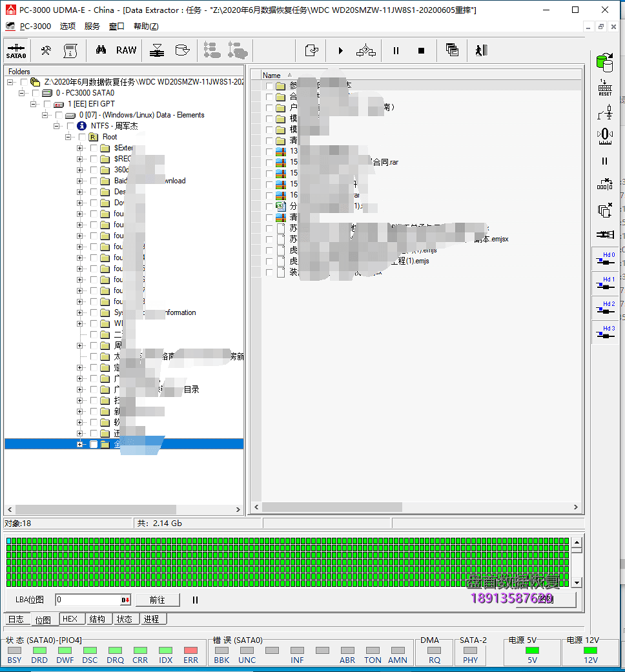Open the binoculars search tool
625x672 pixels.
(101, 50)
